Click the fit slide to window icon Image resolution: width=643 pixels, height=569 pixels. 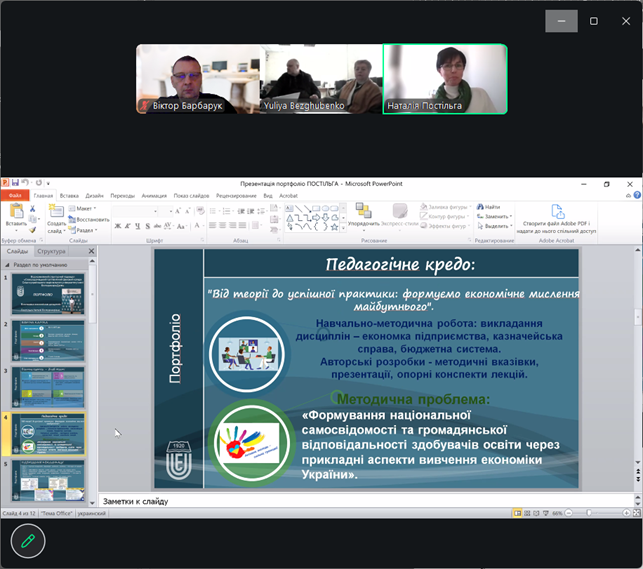click(x=636, y=513)
